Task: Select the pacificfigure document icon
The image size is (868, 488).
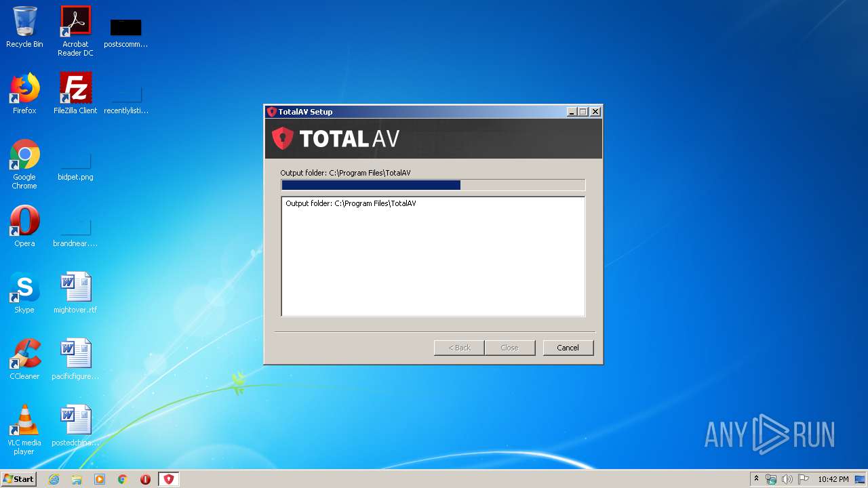Action: pyautogui.click(x=75, y=359)
